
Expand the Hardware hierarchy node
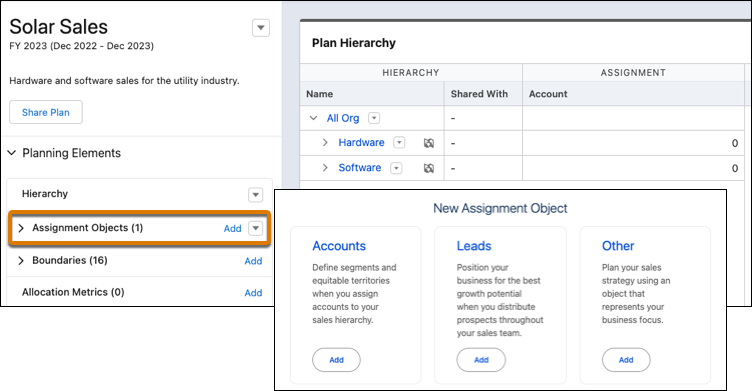[x=325, y=142]
